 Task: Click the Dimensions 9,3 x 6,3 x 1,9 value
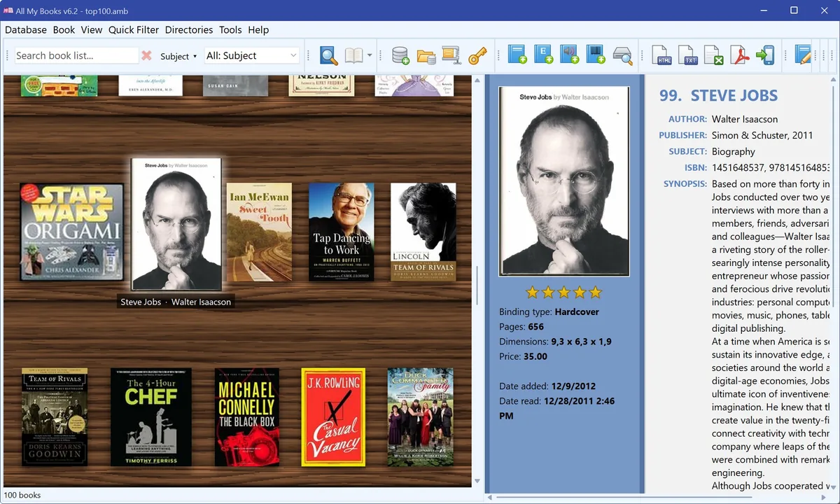[x=581, y=342]
